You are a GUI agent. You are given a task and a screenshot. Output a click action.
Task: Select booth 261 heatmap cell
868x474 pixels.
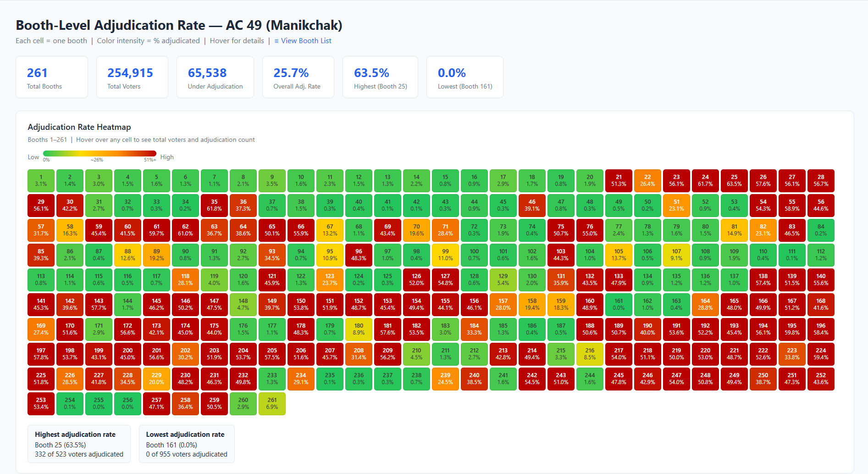pos(272,403)
